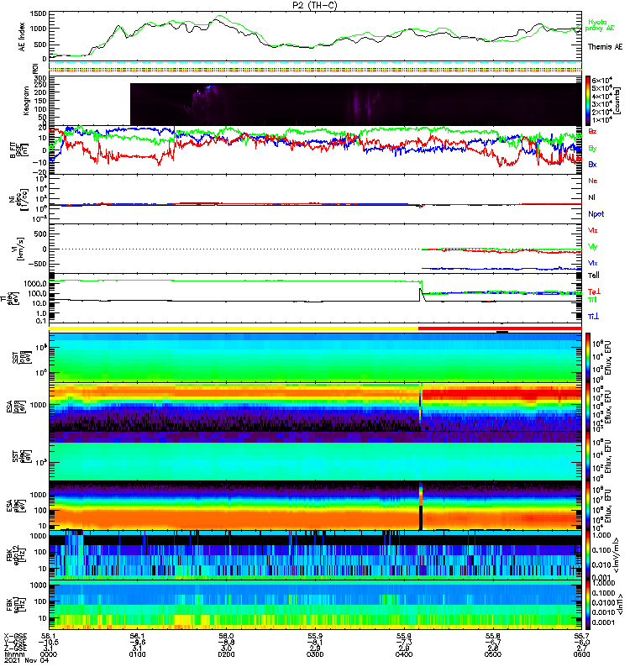Click the 0000 time tick label
The image size is (630, 672).
[49, 654]
